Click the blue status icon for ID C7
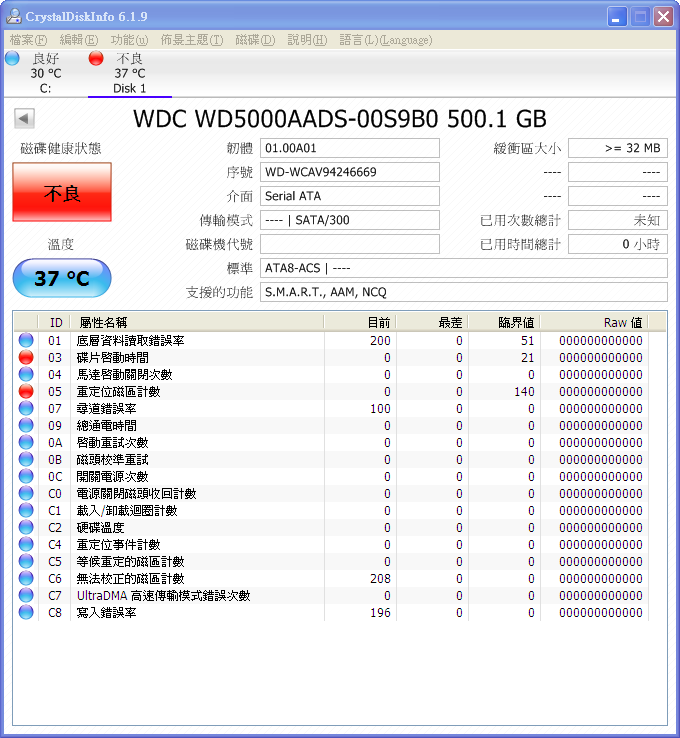Screen dimensions: 680x738 [26, 595]
